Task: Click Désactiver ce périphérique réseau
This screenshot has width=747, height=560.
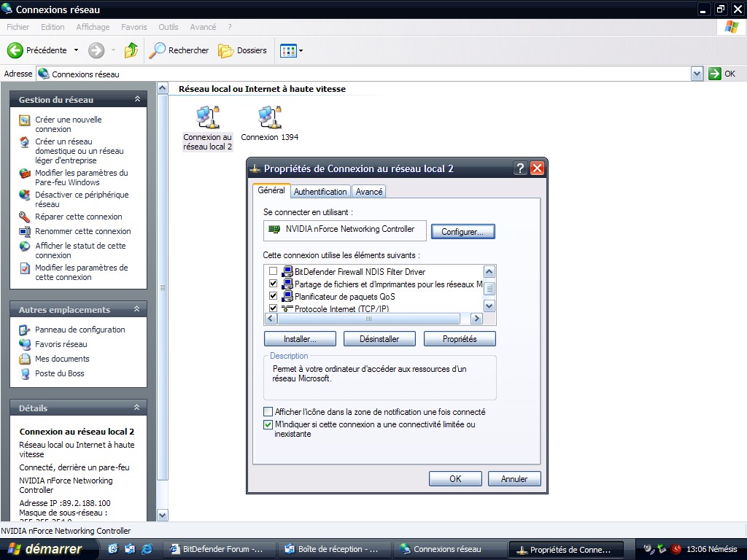Action: pos(82,200)
